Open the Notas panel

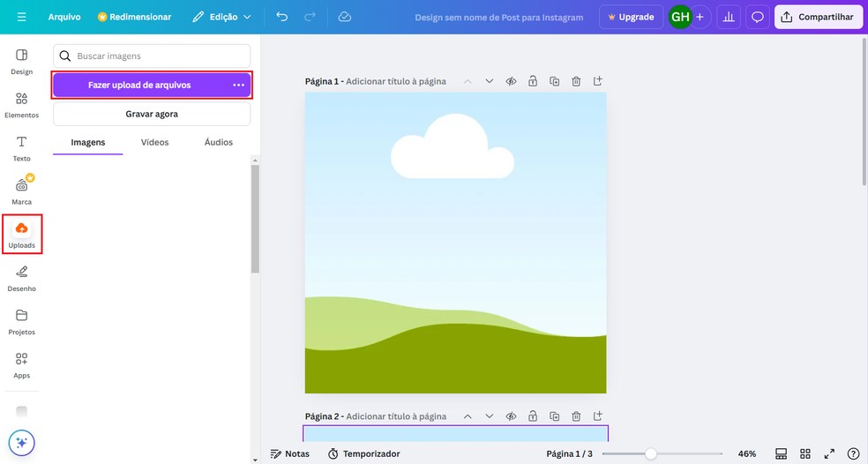[290, 454]
